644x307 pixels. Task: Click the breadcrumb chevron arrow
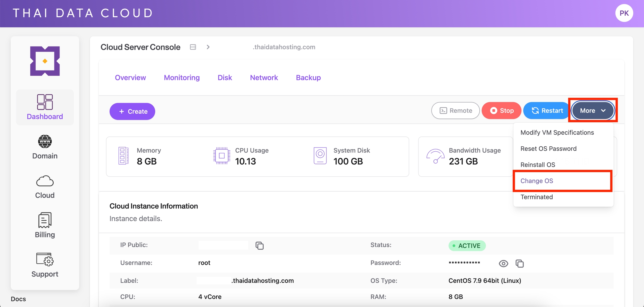208,47
